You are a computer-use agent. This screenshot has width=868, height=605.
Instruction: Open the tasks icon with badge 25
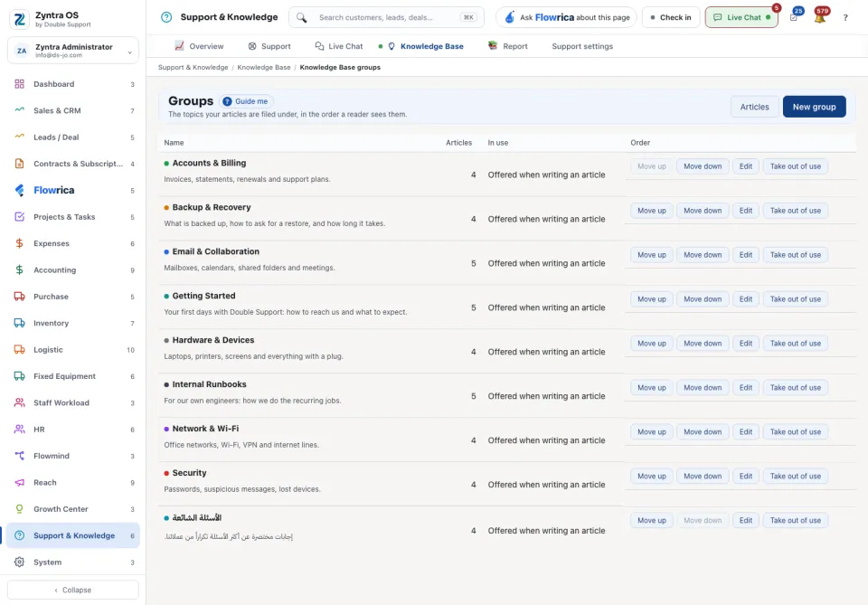point(794,18)
